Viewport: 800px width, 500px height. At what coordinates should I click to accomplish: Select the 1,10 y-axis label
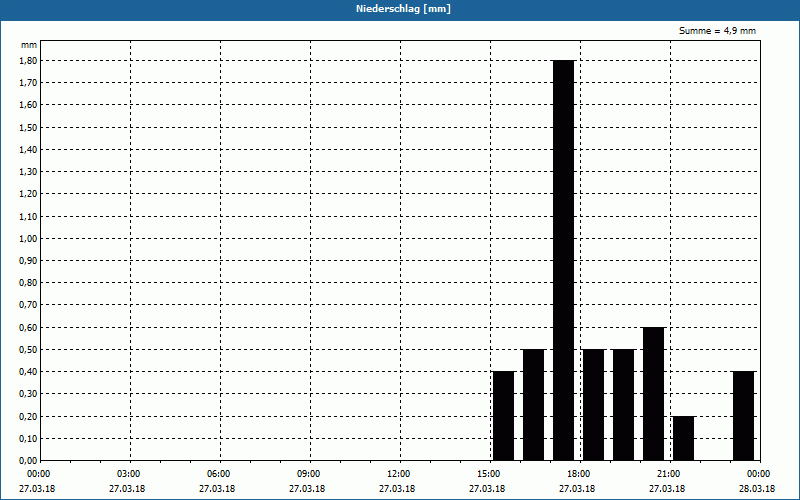pyautogui.click(x=28, y=216)
